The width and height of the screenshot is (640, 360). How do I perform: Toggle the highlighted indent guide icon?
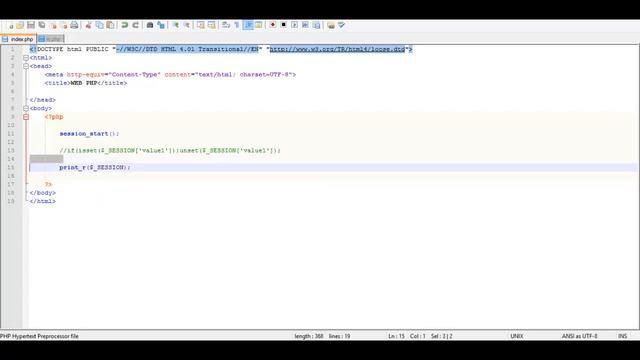[248, 25]
